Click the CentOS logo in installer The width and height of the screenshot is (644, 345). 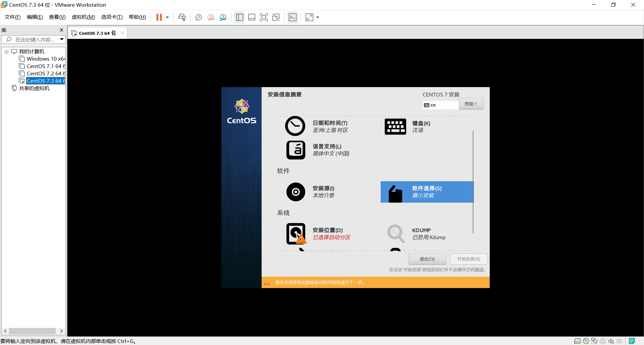pyautogui.click(x=241, y=112)
